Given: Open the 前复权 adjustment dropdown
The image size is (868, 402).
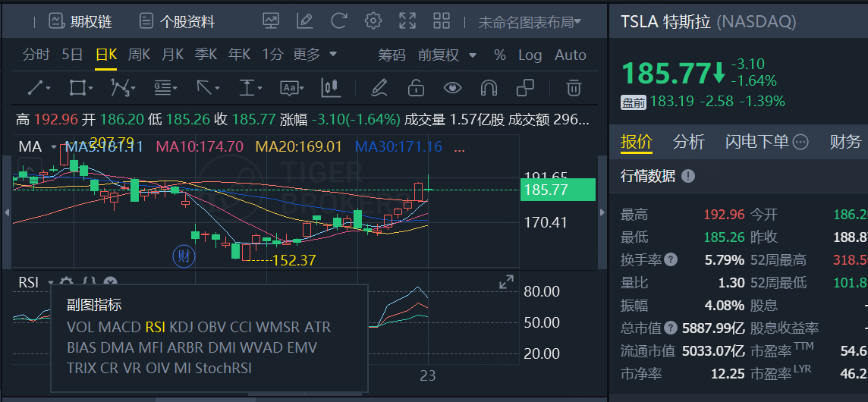Looking at the screenshot, I should pyautogui.click(x=448, y=55).
